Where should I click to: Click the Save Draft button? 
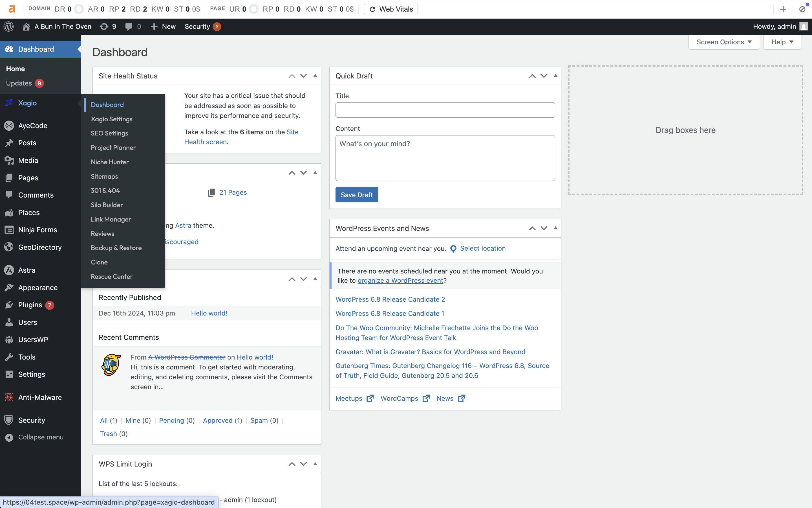pos(357,195)
